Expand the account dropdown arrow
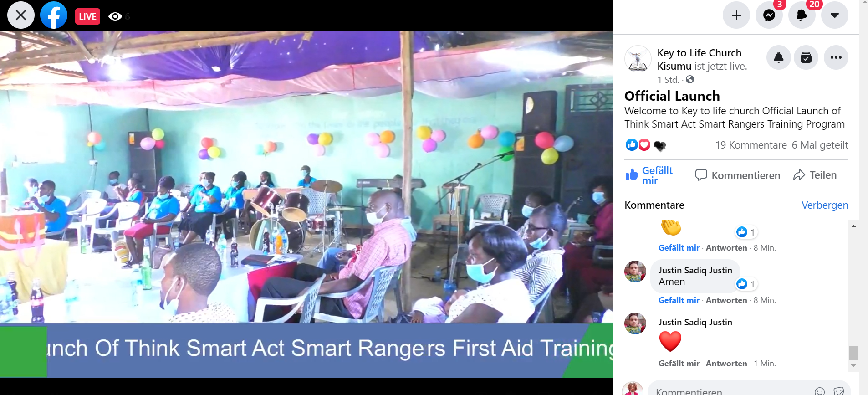 [835, 15]
